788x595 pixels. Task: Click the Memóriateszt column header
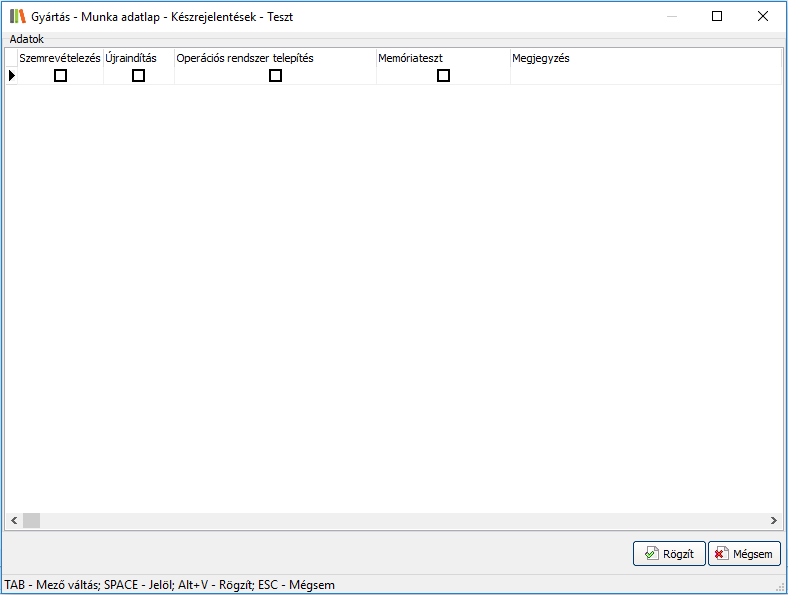click(443, 58)
